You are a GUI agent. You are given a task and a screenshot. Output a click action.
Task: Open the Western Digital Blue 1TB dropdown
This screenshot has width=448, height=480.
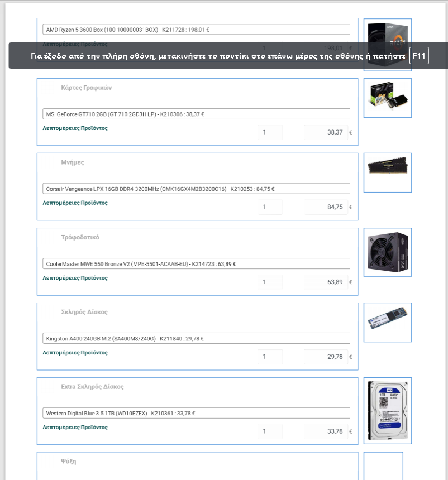click(197, 413)
